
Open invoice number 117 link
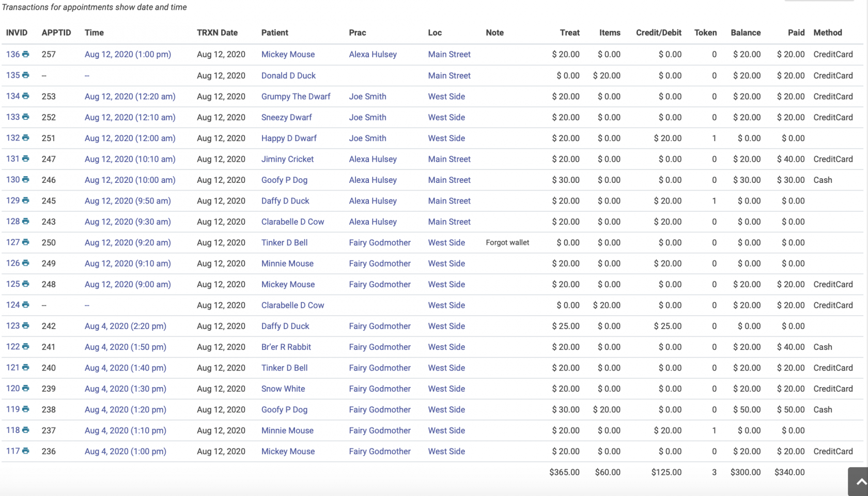[13, 451]
